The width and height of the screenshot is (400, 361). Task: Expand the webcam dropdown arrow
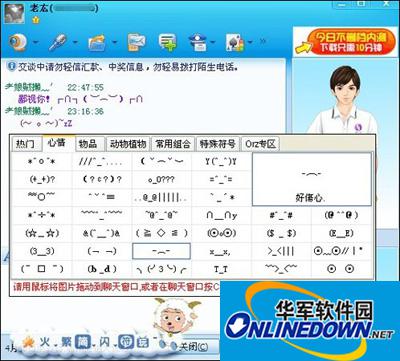(x=35, y=43)
